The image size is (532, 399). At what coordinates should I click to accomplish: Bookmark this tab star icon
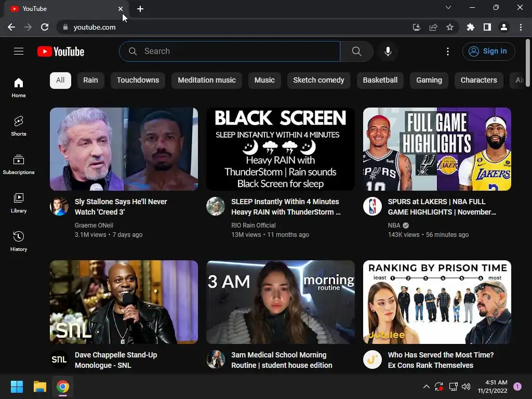click(450, 27)
